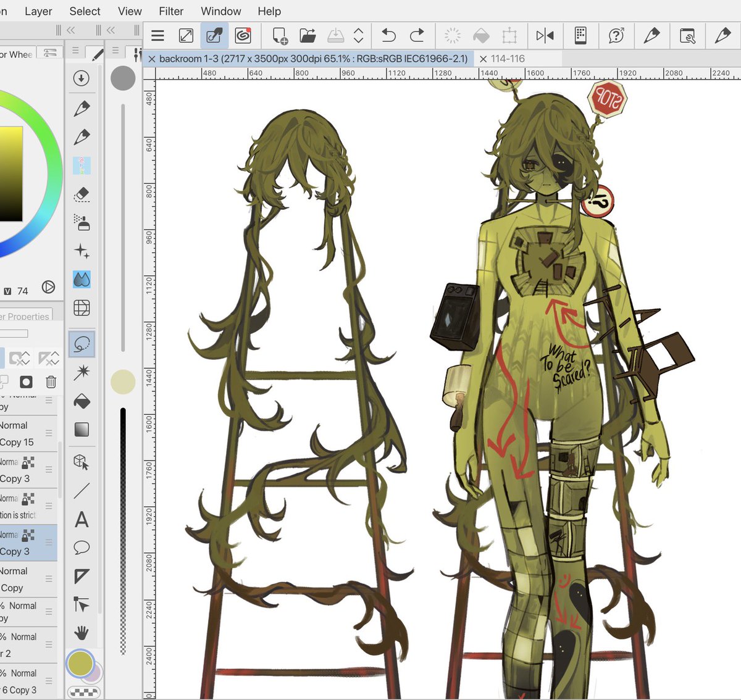Select the Eraser tool
741x700 pixels.
click(82, 194)
